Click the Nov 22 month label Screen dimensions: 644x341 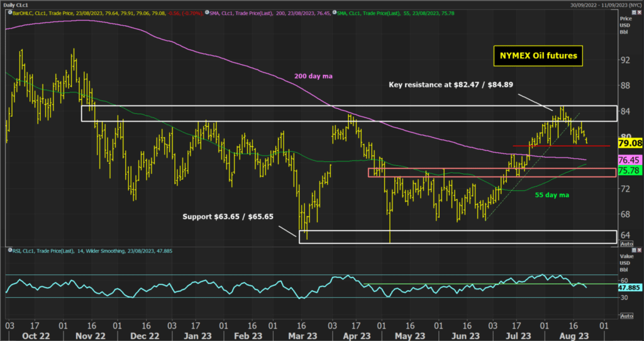(91, 336)
